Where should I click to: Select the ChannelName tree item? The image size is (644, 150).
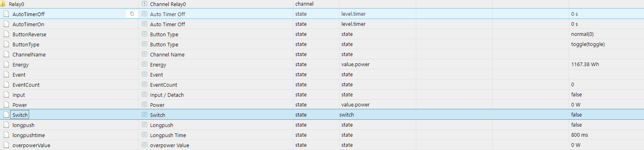point(29,54)
